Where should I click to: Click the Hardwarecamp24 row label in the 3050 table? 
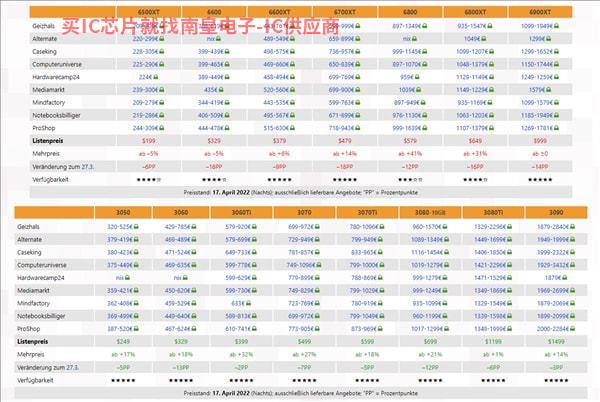(41, 278)
